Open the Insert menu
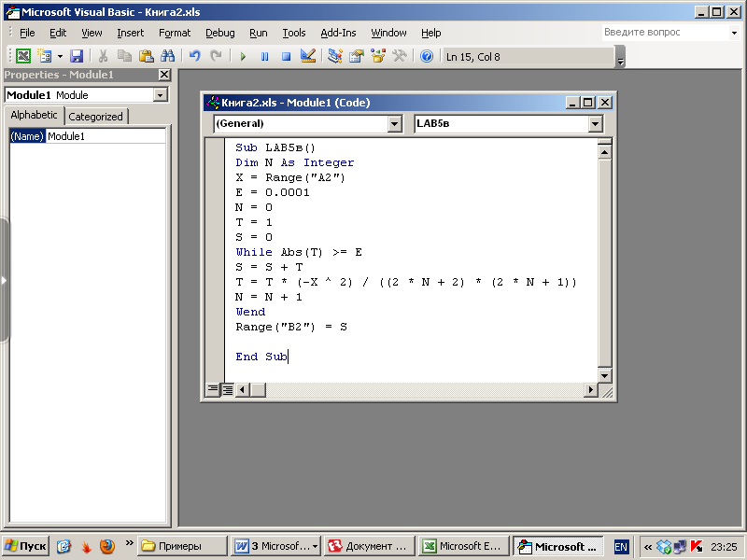747x560 pixels. 130,33
